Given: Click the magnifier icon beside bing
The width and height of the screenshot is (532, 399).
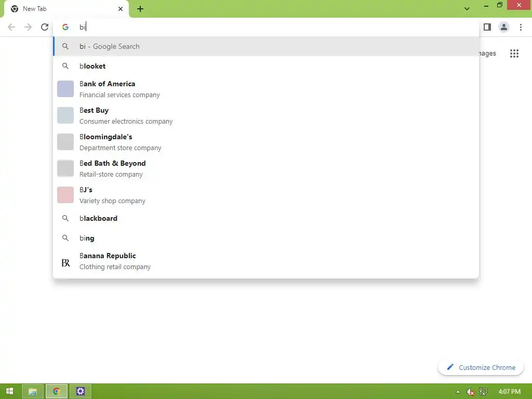Looking at the screenshot, I should [65, 238].
